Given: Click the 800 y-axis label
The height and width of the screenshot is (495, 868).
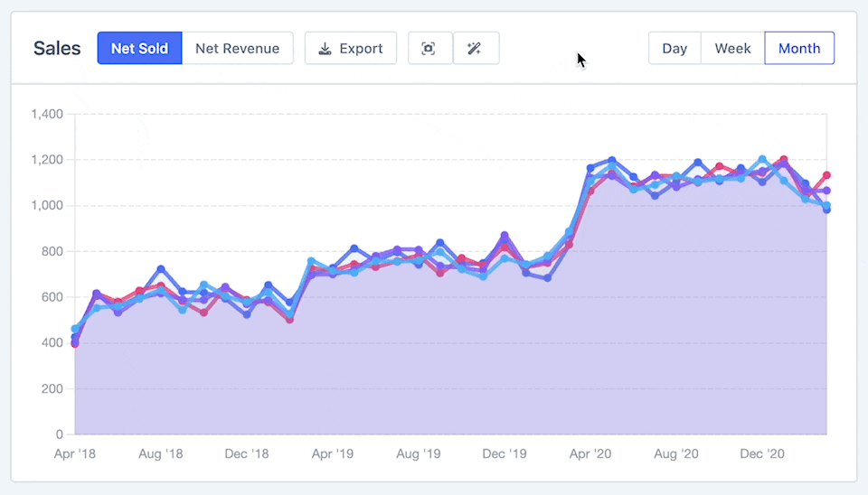Looking at the screenshot, I should point(51,252).
